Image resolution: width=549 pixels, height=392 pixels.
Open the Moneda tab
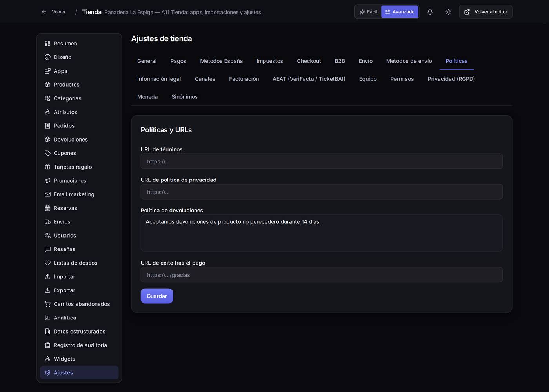147,97
